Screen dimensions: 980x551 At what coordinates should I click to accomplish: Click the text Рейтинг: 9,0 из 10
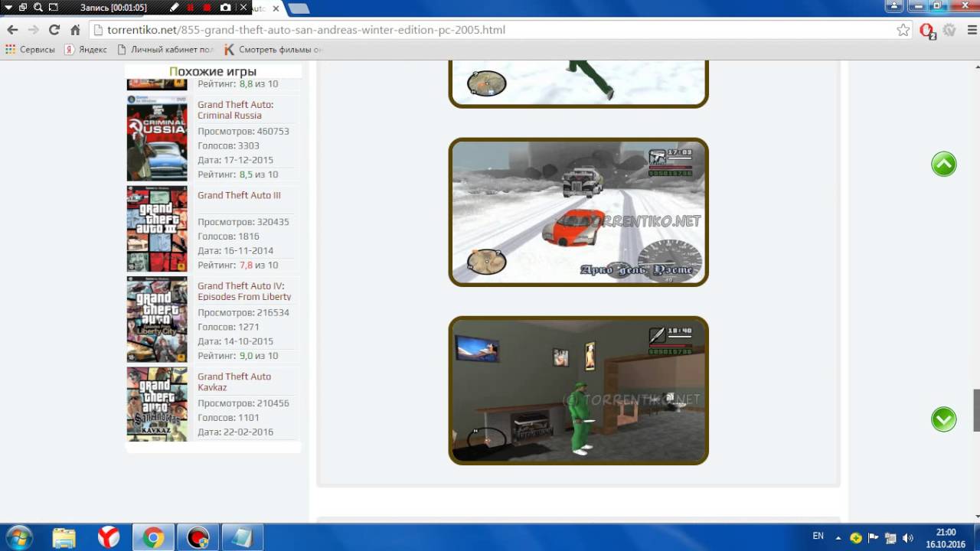(238, 356)
